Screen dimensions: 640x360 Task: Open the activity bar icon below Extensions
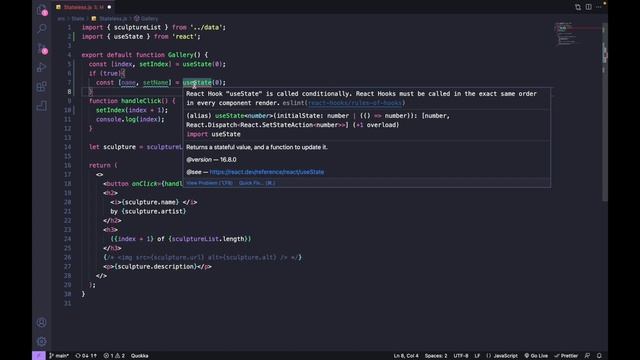pyautogui.click(x=42, y=106)
